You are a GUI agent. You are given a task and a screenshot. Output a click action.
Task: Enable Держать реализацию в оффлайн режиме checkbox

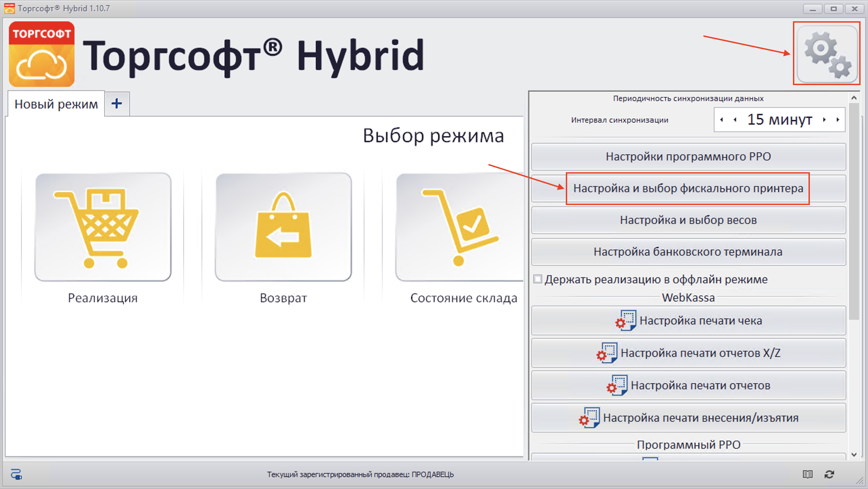tap(537, 279)
